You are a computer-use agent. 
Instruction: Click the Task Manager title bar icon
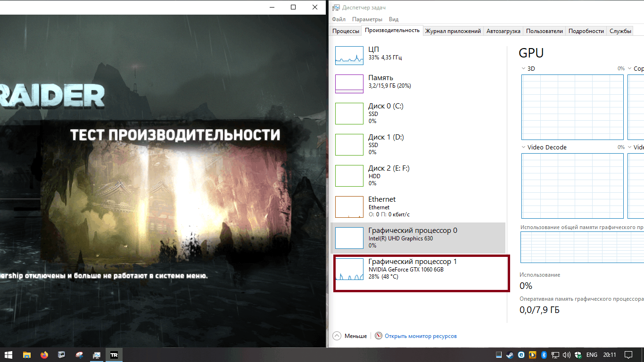coord(336,7)
